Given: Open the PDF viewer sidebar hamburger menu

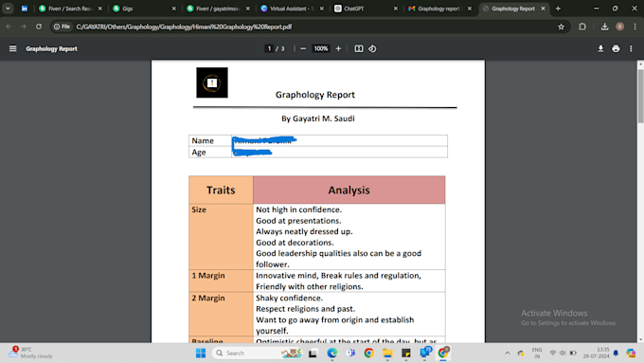Looking at the screenshot, I should (12, 48).
